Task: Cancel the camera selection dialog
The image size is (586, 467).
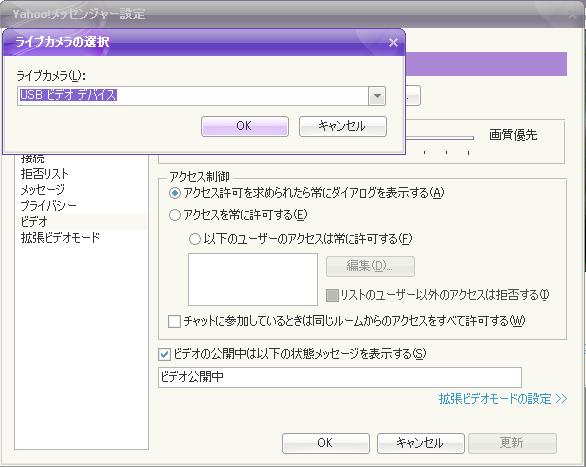Action: 343,126
